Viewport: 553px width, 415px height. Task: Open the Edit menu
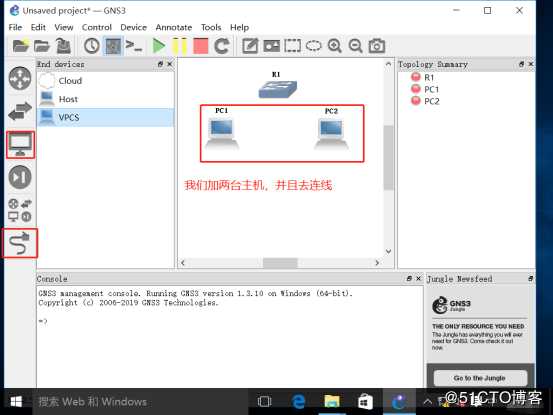click(38, 28)
